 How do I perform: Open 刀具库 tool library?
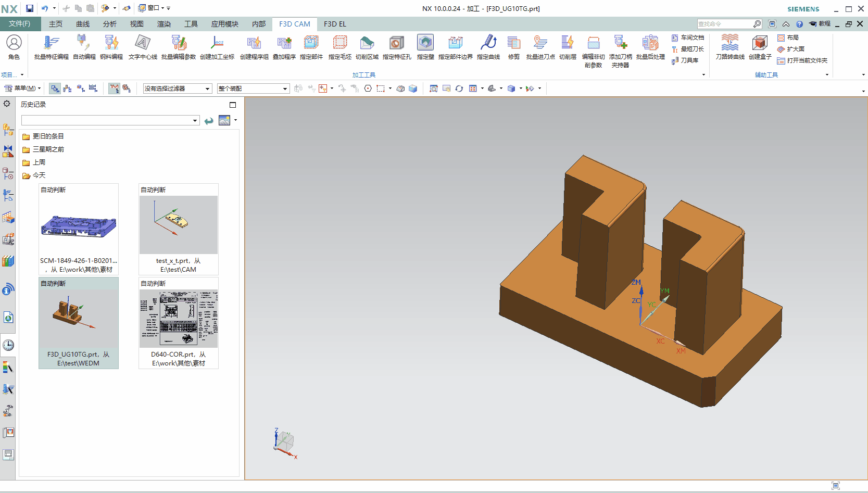coord(685,60)
